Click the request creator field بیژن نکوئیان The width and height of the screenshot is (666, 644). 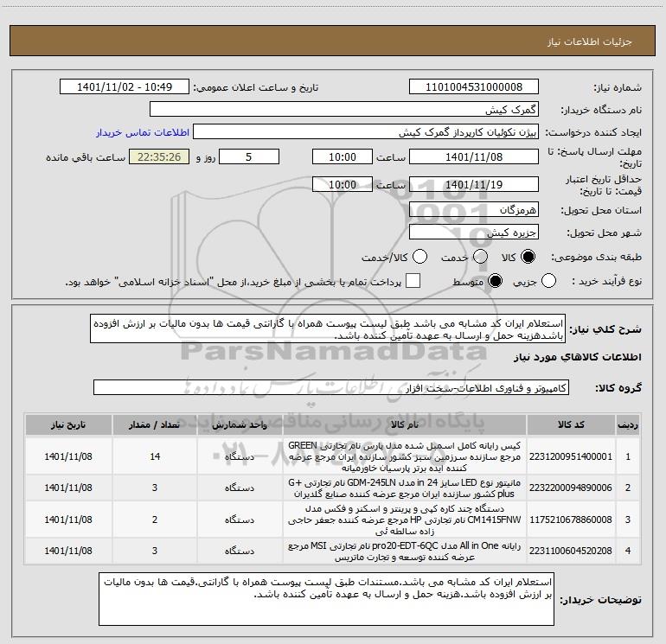[x=366, y=132]
